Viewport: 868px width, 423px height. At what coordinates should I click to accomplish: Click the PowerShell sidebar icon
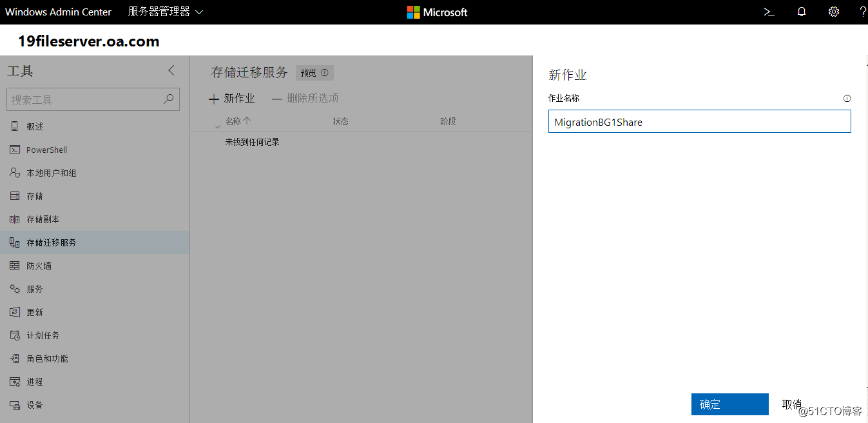tap(14, 150)
